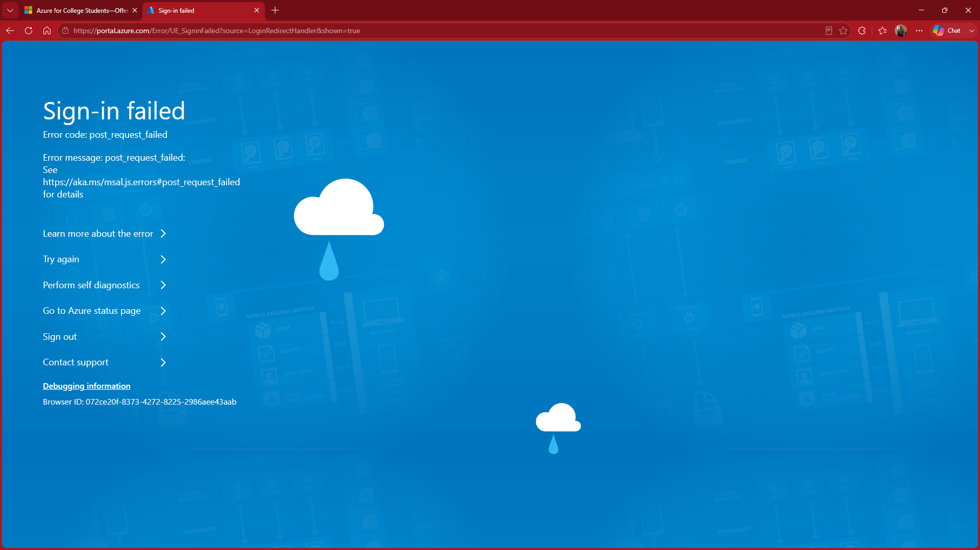Click the Error code post_request_failed text
The width and height of the screenshot is (980, 550).
(105, 135)
